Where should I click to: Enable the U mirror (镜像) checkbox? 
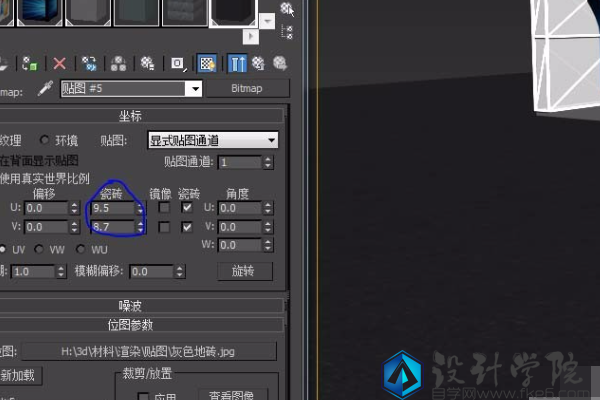pyautogui.click(x=165, y=208)
